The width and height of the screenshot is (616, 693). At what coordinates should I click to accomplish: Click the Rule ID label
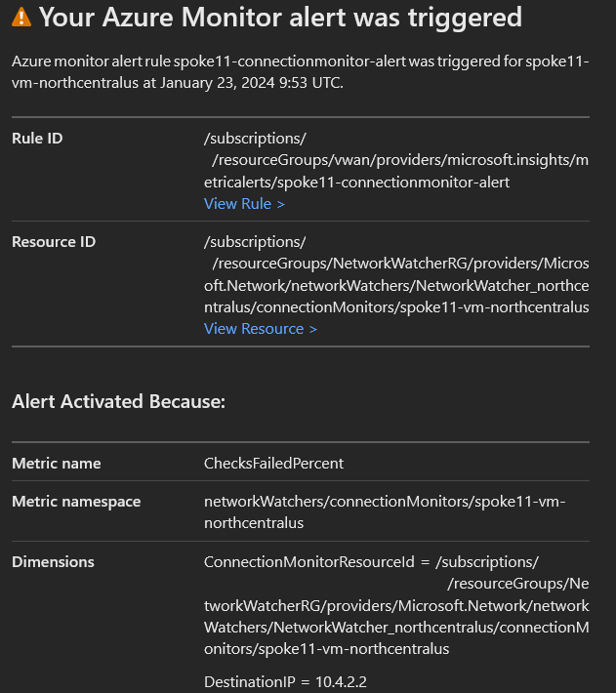point(37,139)
